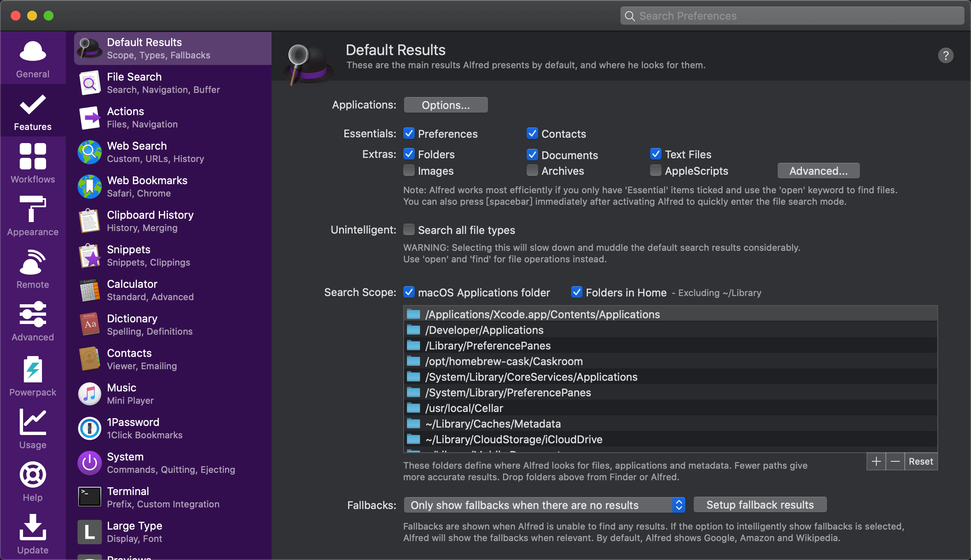The width and height of the screenshot is (971, 560).
Task: Focus the Search Preferences field
Action: (792, 16)
